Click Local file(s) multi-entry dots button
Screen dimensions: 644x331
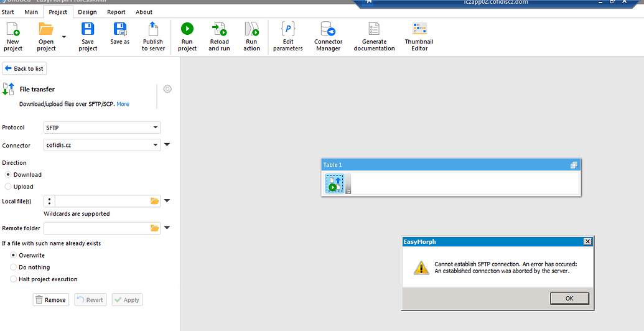(x=49, y=201)
